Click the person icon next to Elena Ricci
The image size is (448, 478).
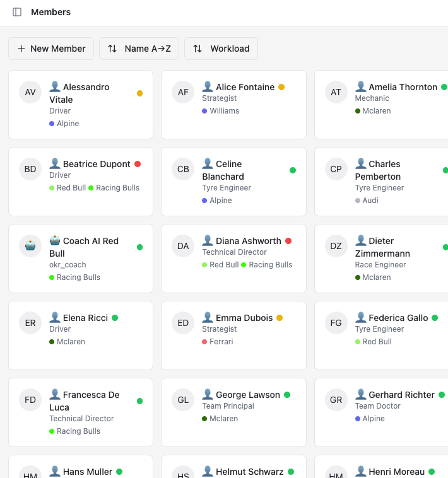[x=55, y=318]
